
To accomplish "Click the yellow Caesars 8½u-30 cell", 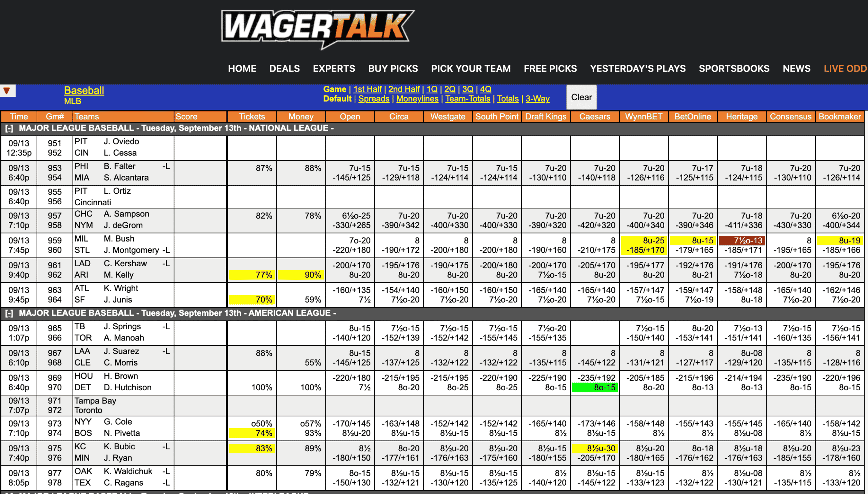I will coord(595,449).
